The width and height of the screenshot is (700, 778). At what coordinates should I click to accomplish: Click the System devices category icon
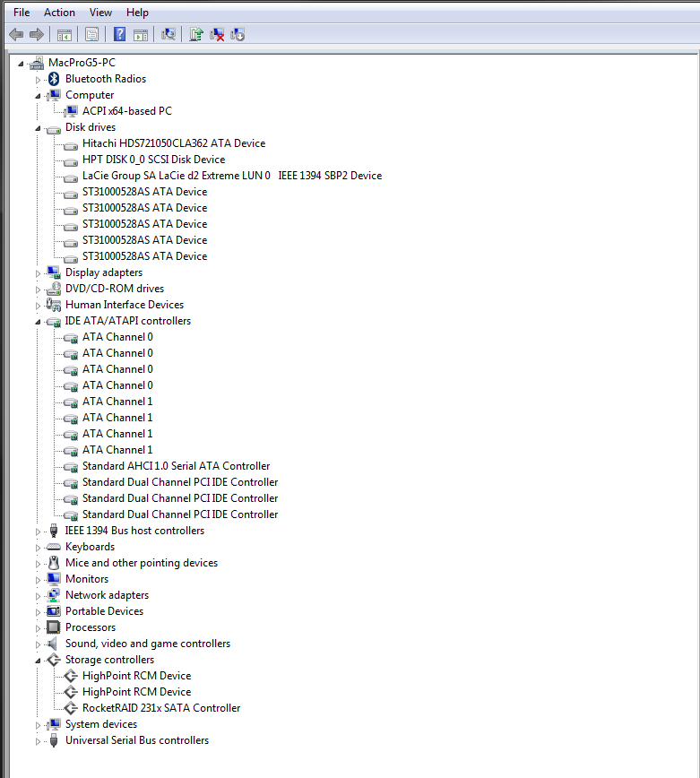(54, 724)
